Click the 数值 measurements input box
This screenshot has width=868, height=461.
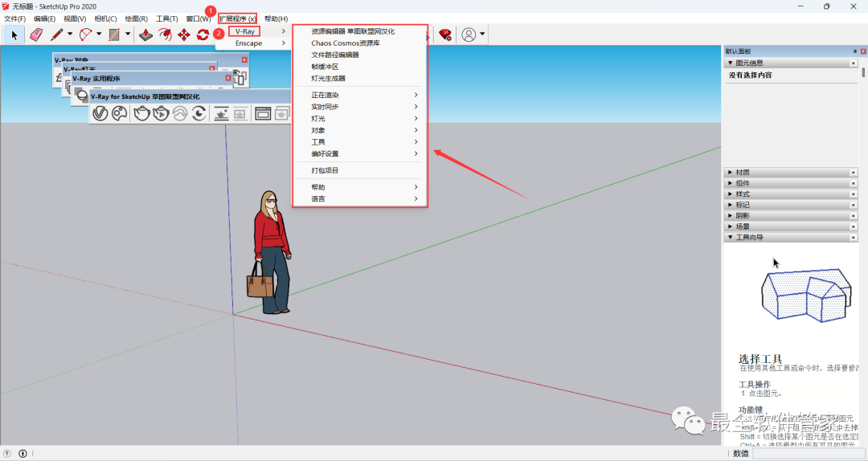[x=809, y=453]
